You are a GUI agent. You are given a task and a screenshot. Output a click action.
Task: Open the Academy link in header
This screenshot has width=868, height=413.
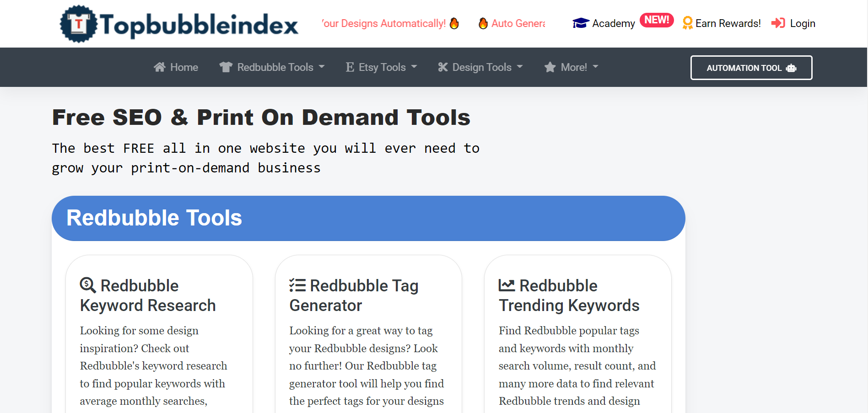coord(613,23)
